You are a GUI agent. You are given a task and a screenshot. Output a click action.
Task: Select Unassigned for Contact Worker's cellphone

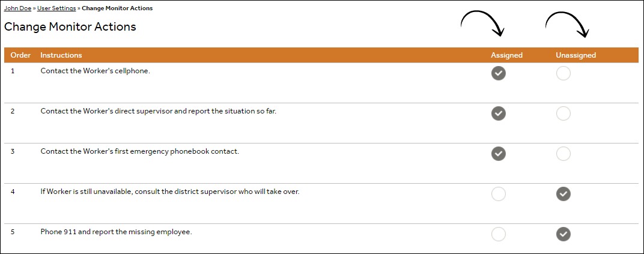[563, 73]
